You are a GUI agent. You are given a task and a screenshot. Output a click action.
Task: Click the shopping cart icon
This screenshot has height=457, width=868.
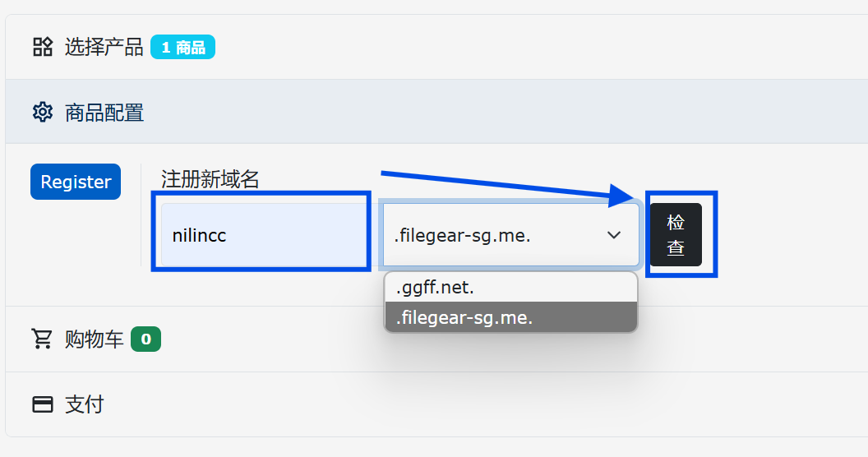(x=42, y=339)
